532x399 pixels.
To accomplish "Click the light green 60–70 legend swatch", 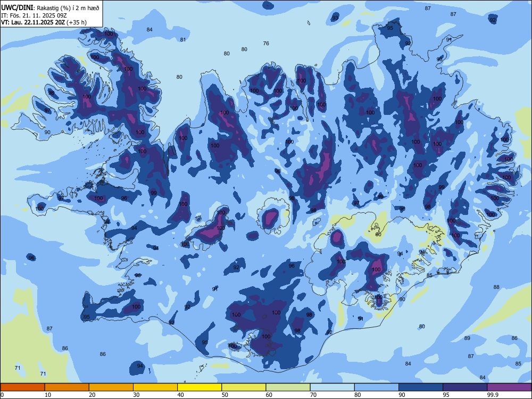I will click(288, 387).
